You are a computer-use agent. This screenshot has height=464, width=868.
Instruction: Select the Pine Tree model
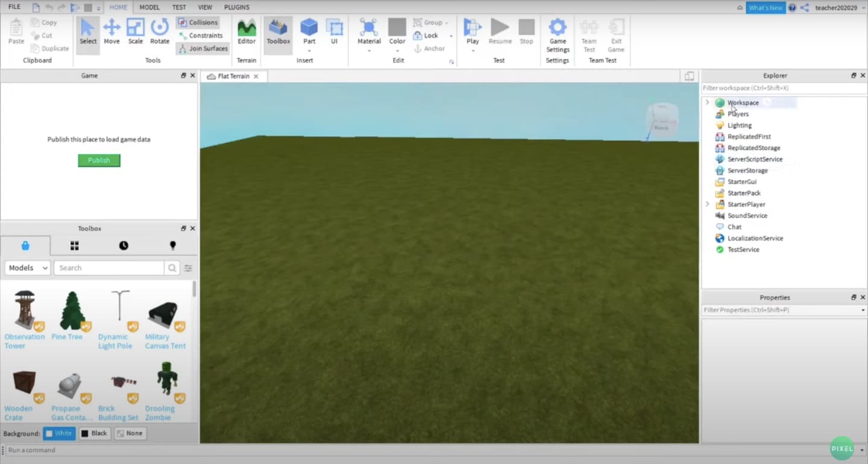pos(72,316)
